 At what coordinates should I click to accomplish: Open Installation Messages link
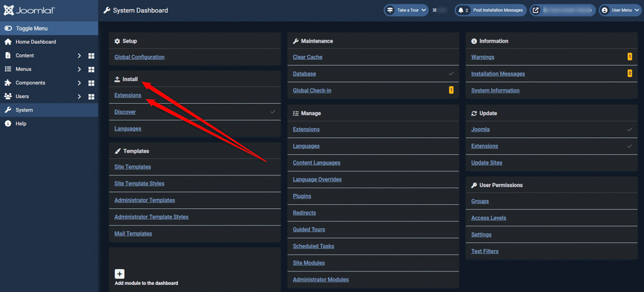498,74
